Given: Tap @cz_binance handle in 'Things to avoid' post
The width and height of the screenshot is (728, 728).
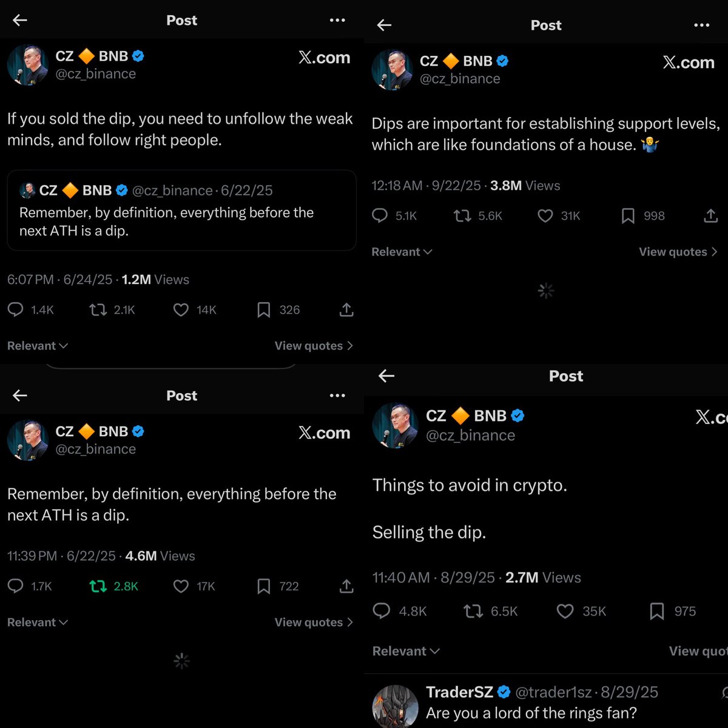Looking at the screenshot, I should click(x=470, y=436).
